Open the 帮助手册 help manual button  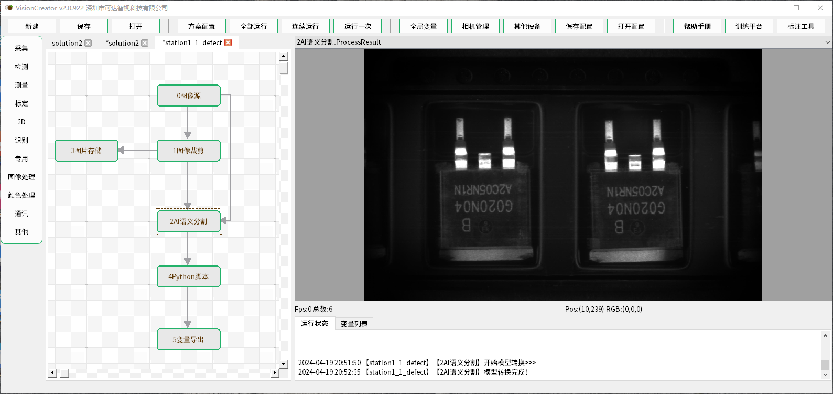(x=696, y=26)
